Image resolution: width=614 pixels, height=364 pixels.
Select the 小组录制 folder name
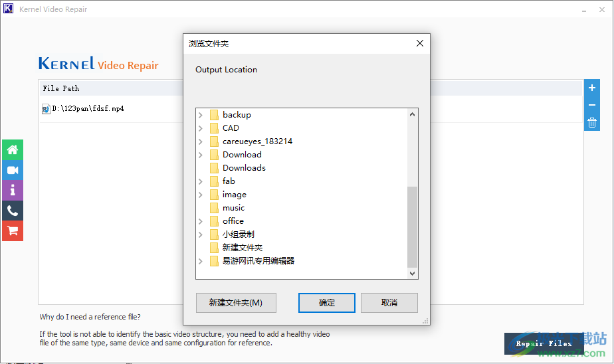(239, 234)
